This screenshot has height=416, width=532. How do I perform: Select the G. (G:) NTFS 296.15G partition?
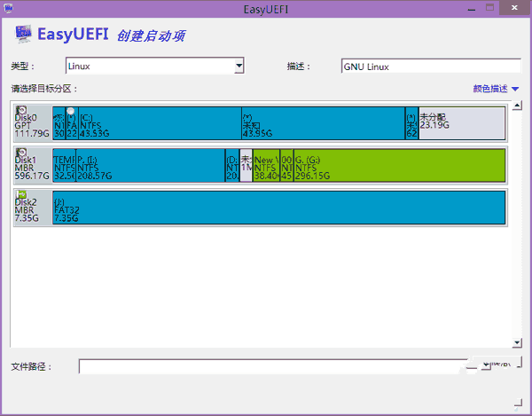(x=399, y=166)
